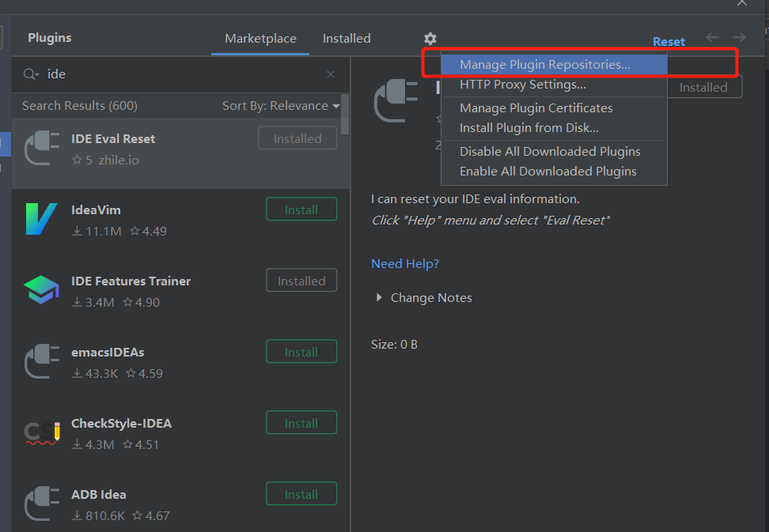Click the zhile.io vendor text
Viewport: 769px width, 532px height.
[119, 160]
